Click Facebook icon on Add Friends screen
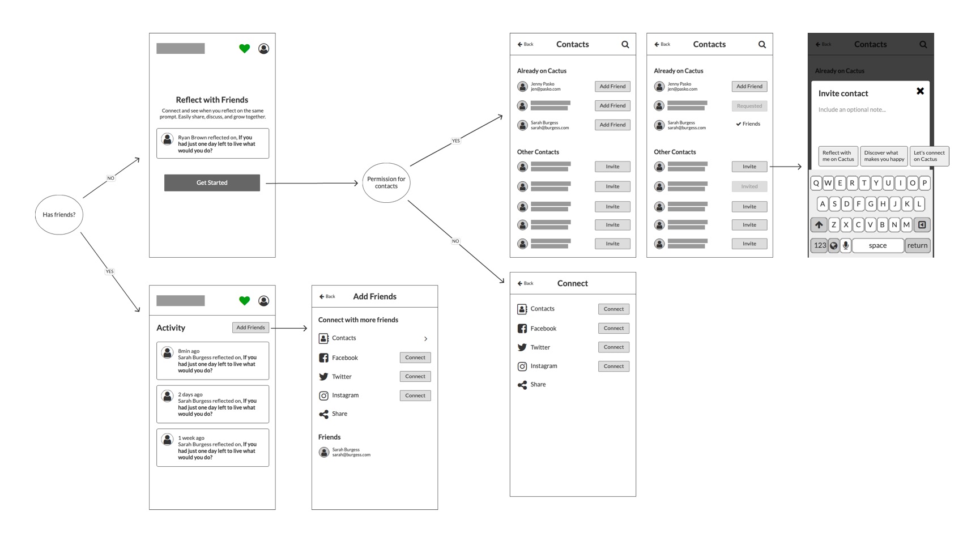980x549 pixels. (x=323, y=358)
